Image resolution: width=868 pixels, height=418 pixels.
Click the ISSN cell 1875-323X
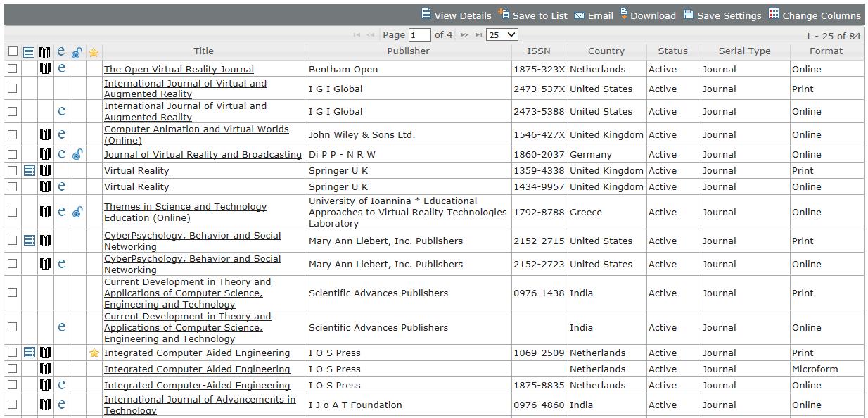539,70
